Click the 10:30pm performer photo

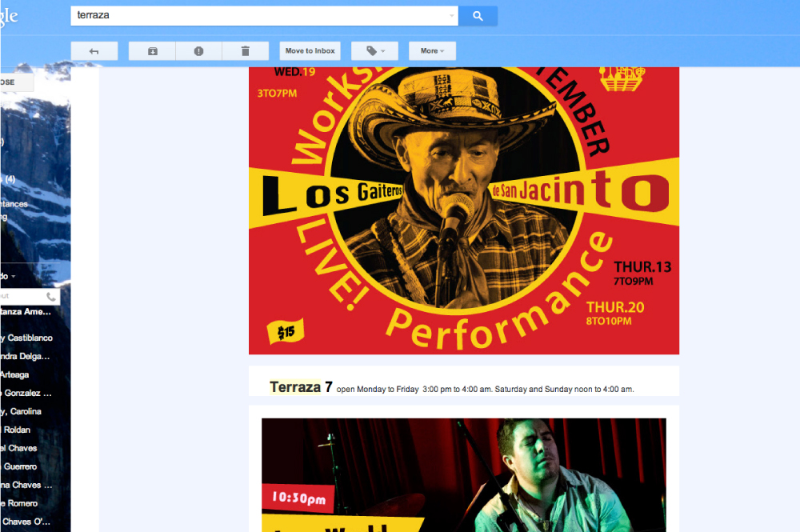[463, 474]
